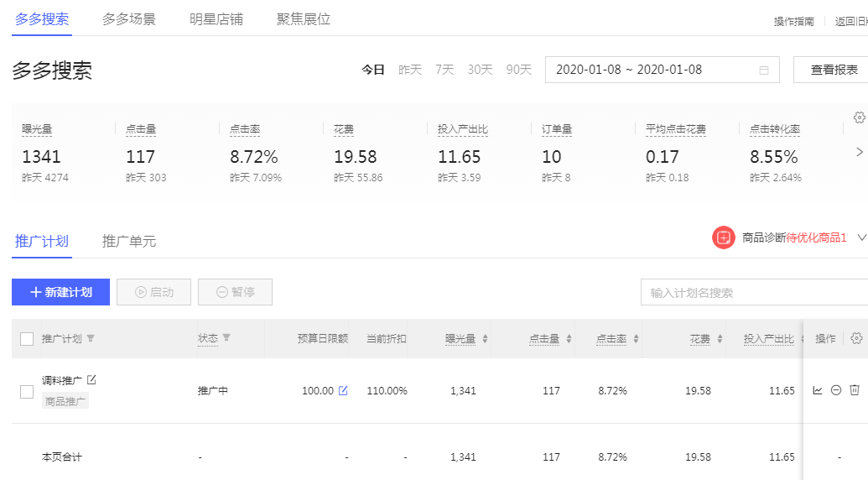The width and height of the screenshot is (868, 480).
Task: View trend chart for 调料推广 plan
Action: click(x=818, y=390)
